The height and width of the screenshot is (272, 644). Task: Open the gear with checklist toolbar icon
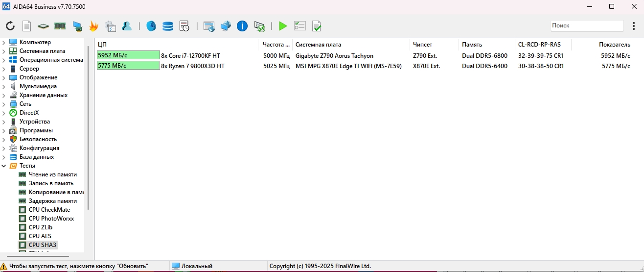click(x=110, y=26)
